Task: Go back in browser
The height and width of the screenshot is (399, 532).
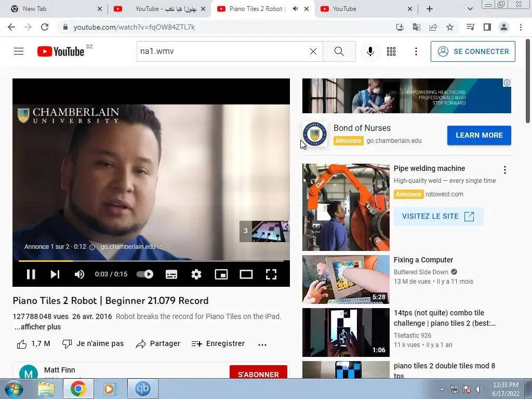Action: point(11,27)
